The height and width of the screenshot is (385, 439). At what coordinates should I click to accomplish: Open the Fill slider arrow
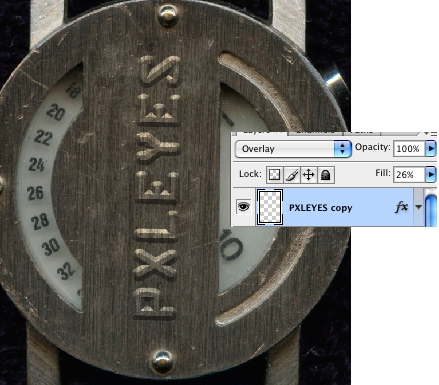point(431,174)
